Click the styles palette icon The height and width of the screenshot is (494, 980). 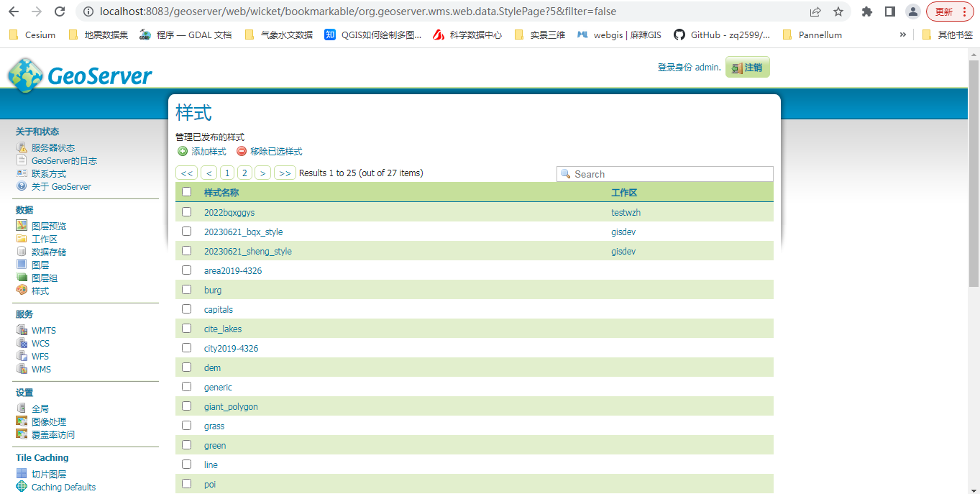(22, 291)
